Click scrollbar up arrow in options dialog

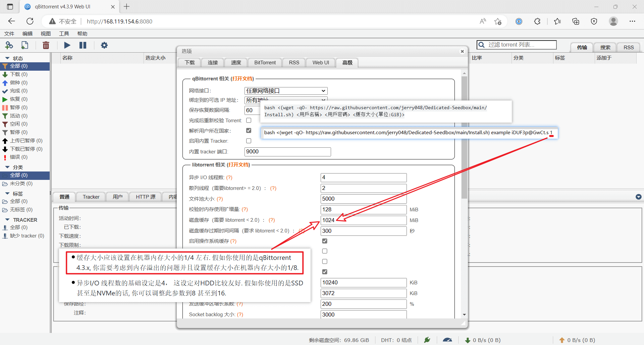click(x=464, y=73)
